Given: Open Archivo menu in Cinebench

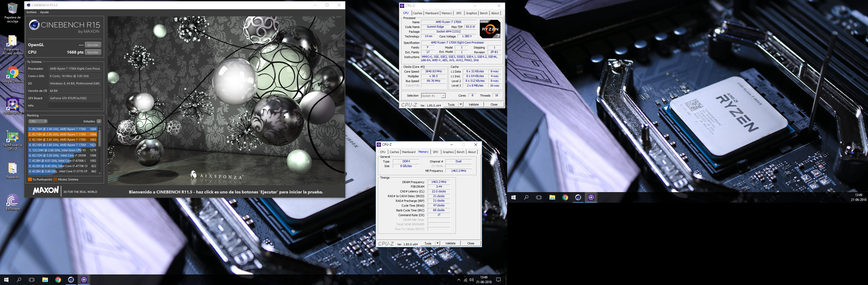Looking at the screenshot, I should [x=31, y=12].
